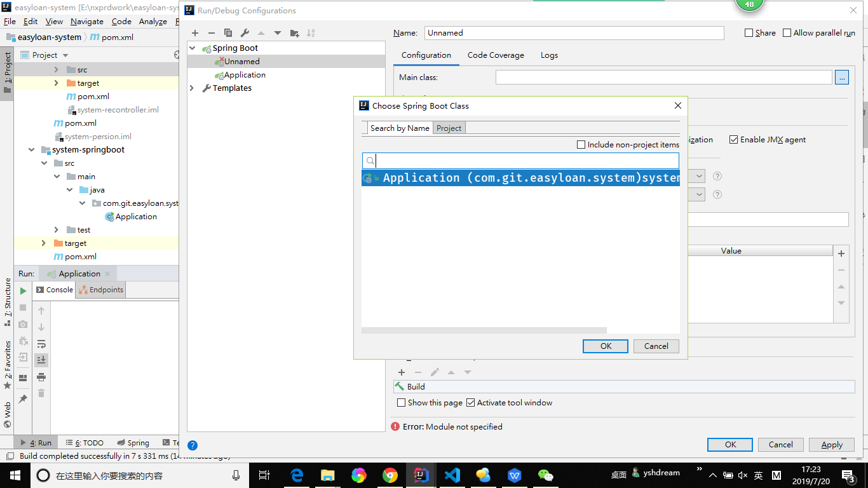
Task: Open the Project tab in class chooser
Action: (x=449, y=128)
